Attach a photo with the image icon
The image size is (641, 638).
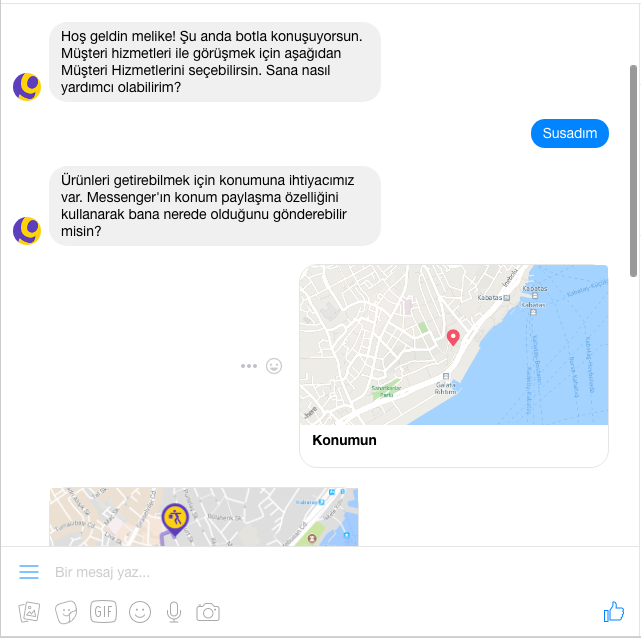(29, 612)
